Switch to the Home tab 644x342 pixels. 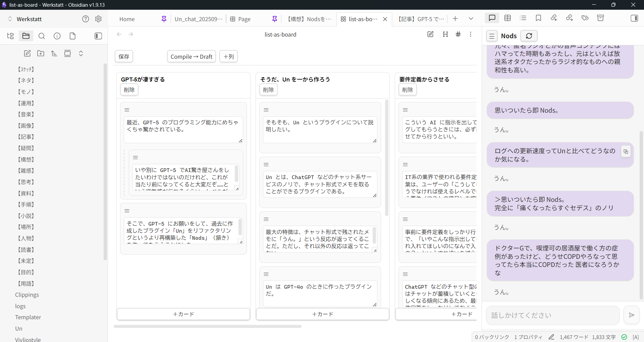[127, 19]
